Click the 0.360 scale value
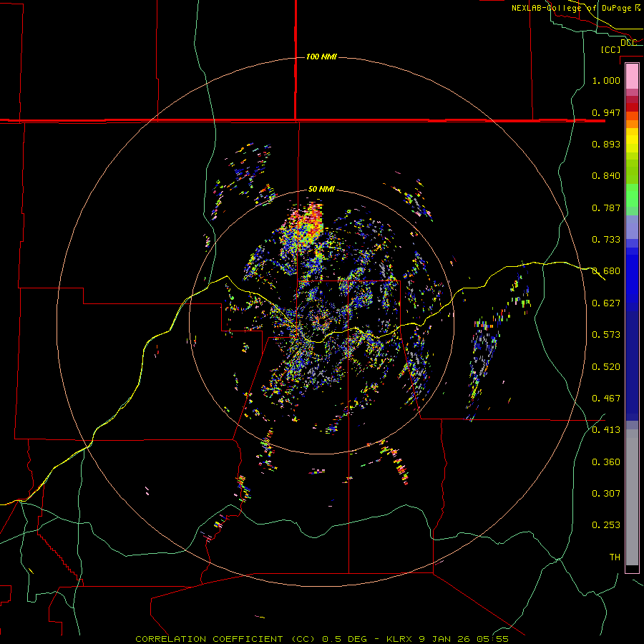 coord(606,462)
